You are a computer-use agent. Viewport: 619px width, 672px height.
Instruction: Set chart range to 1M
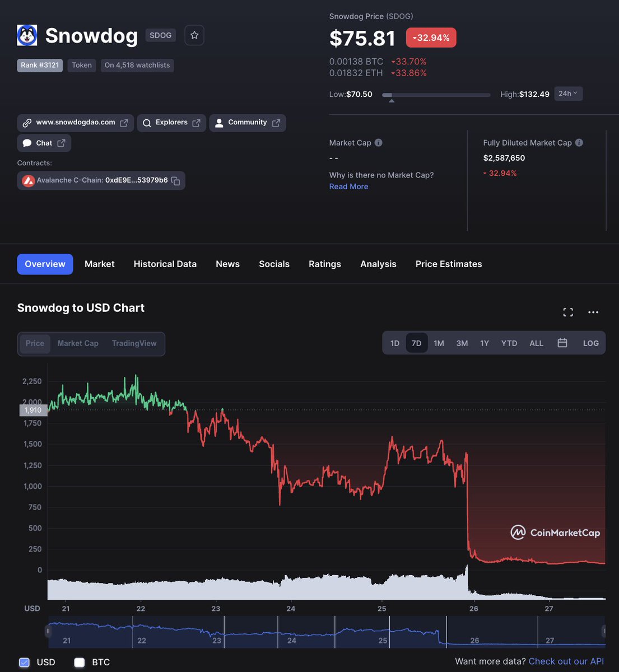[x=439, y=343]
